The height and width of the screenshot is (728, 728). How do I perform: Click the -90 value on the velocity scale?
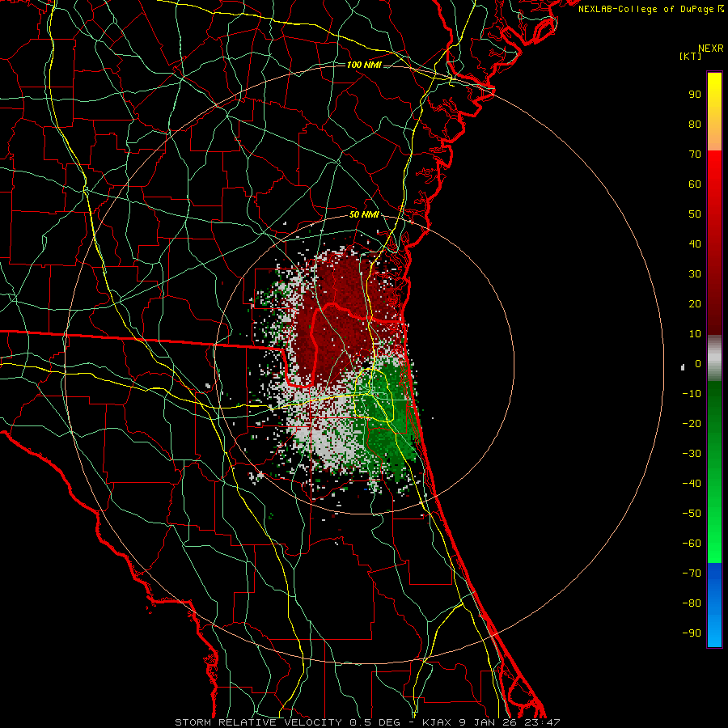point(692,633)
